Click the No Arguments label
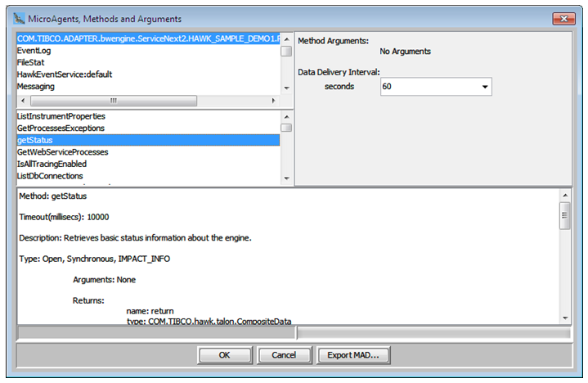Screen dimensions: 588x383 (406, 52)
